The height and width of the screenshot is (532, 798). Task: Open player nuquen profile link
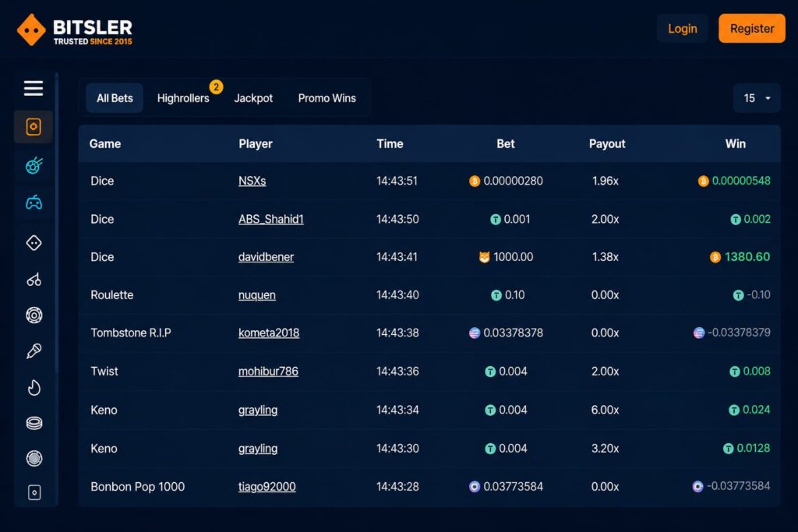256,295
